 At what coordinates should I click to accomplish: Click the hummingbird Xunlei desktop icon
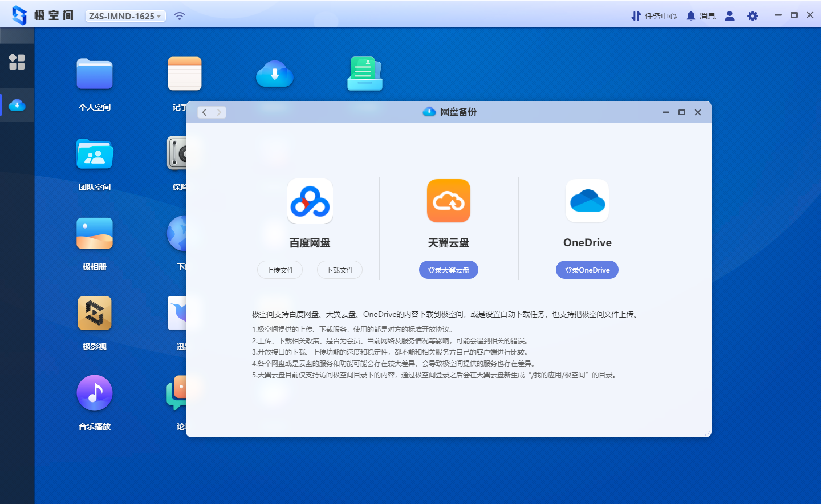point(177,312)
